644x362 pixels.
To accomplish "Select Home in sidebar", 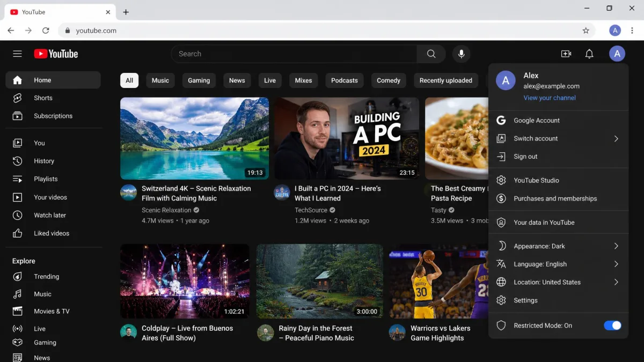I will pyautogui.click(x=53, y=80).
